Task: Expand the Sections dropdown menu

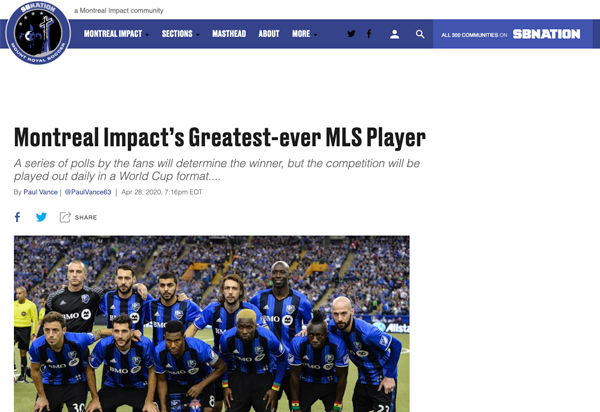Action: click(x=181, y=34)
